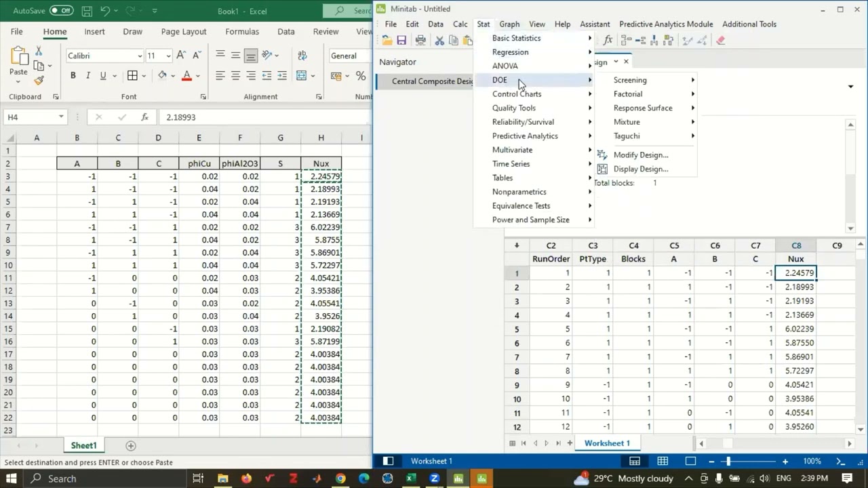Open the font size 11 dropdown
Viewport: 868px width, 488px height.
pyautogui.click(x=168, y=56)
